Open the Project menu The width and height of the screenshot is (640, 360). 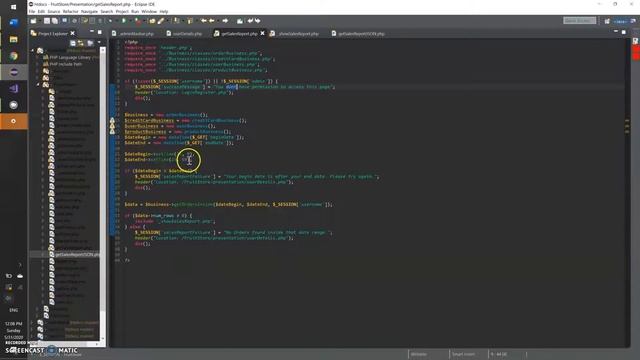coord(122,11)
